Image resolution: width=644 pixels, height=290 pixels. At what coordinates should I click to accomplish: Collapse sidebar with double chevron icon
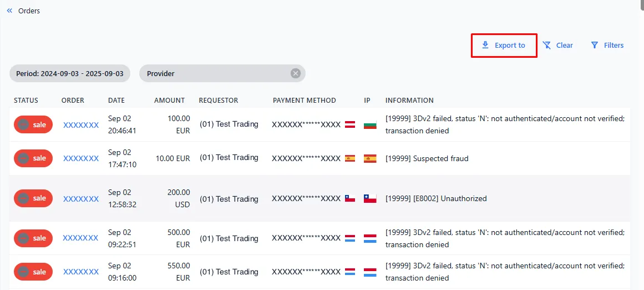pyautogui.click(x=9, y=11)
